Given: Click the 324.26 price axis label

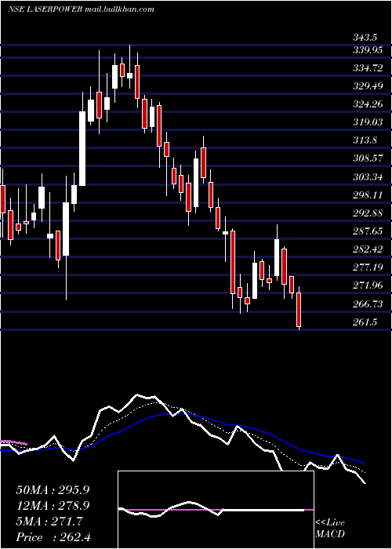Looking at the screenshot, I should (368, 104).
